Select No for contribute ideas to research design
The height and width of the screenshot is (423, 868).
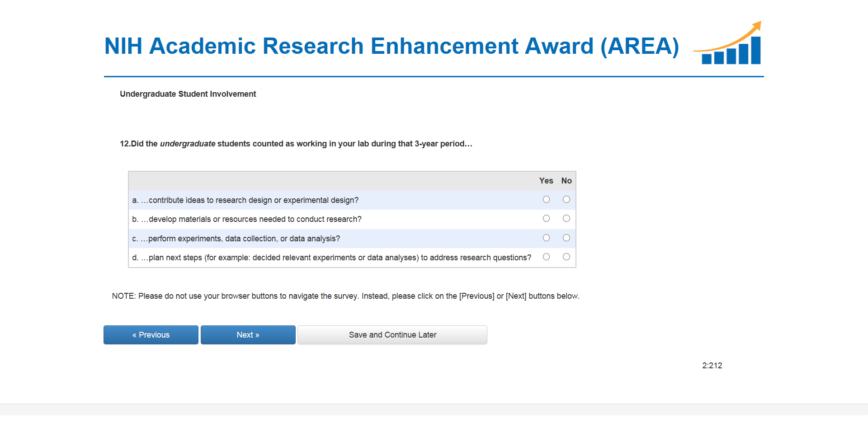[566, 199]
